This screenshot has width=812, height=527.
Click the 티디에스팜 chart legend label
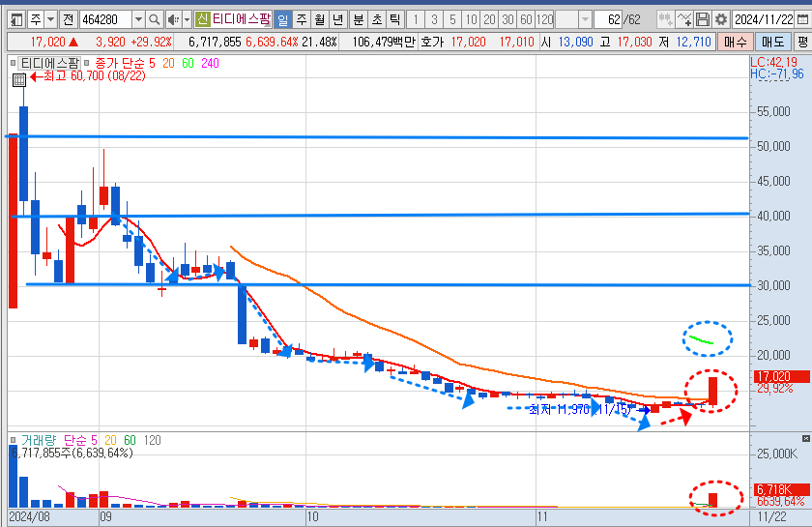[49, 63]
